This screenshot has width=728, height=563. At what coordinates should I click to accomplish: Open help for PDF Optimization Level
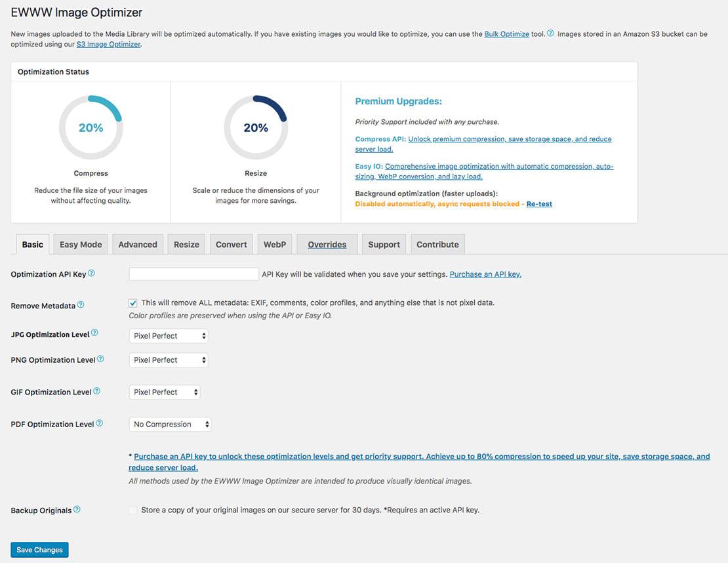[99, 423]
